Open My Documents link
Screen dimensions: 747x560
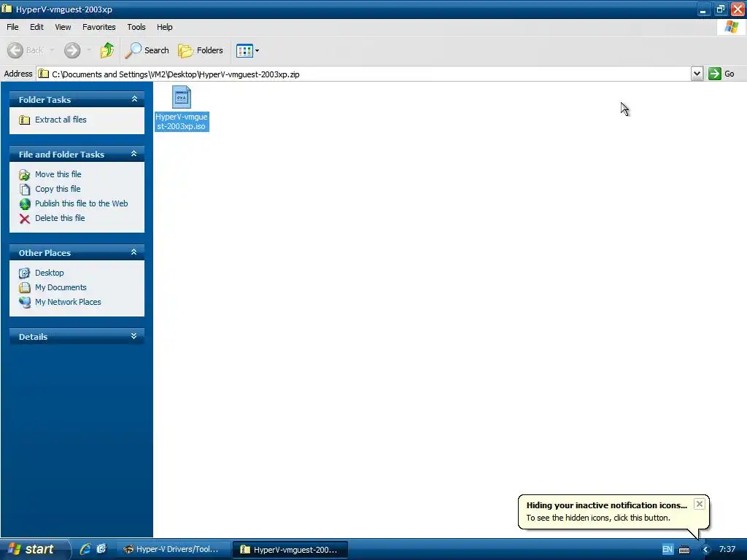[x=61, y=287]
